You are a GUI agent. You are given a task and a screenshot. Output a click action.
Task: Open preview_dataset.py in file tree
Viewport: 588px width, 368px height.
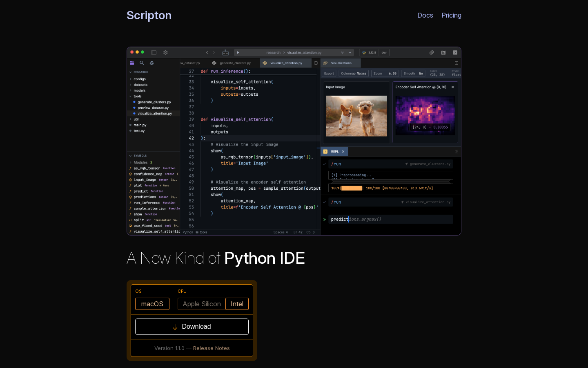coord(153,108)
